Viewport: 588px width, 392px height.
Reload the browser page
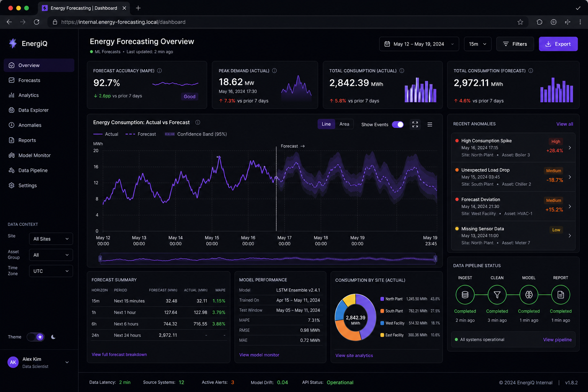(37, 22)
